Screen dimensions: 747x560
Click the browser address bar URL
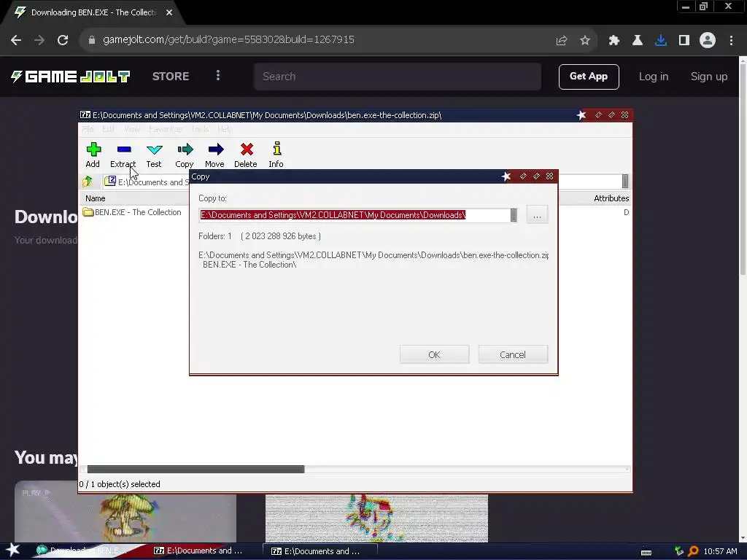click(x=228, y=39)
